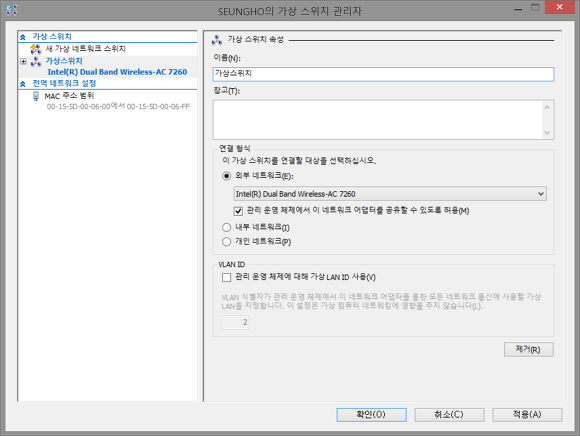Collapse the 전역 네트워크 설정 section chevron
The image size is (580, 436).
pyautogui.click(x=23, y=84)
